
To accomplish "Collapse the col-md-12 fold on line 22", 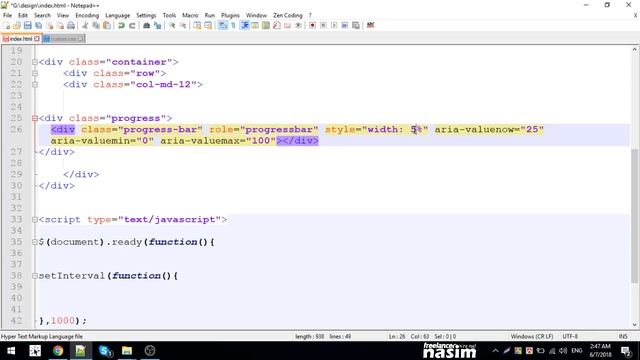I will [35, 84].
